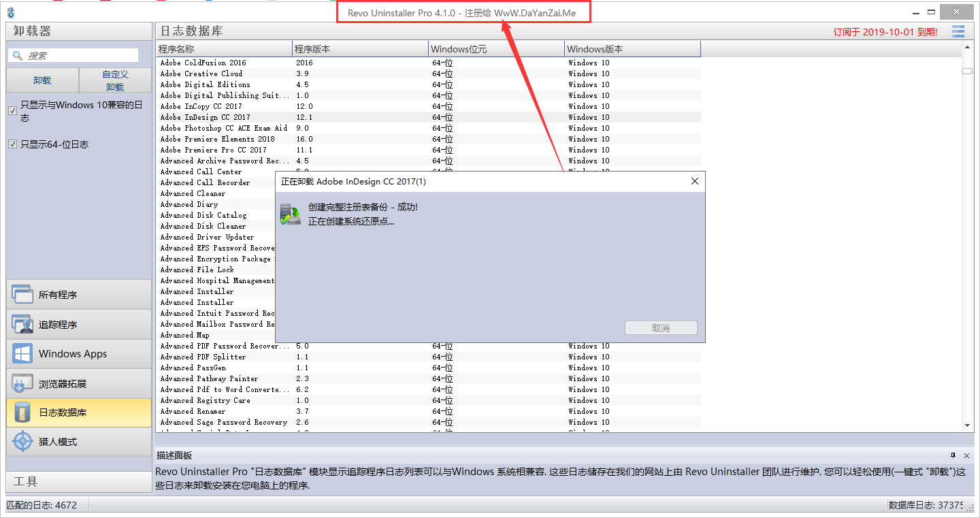Select the Windows Apps logo icon
The width and height of the screenshot is (980, 518).
22,354
